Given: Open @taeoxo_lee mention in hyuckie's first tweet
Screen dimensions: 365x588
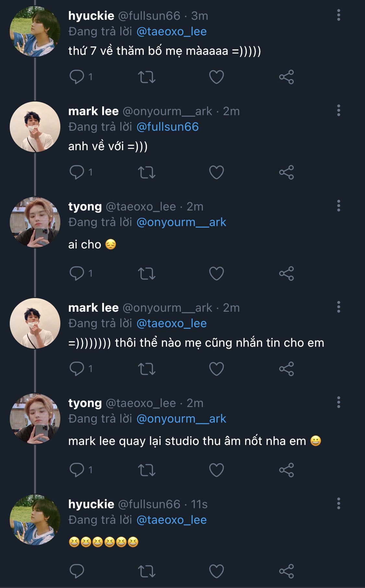Looking at the screenshot, I should pos(171,31).
